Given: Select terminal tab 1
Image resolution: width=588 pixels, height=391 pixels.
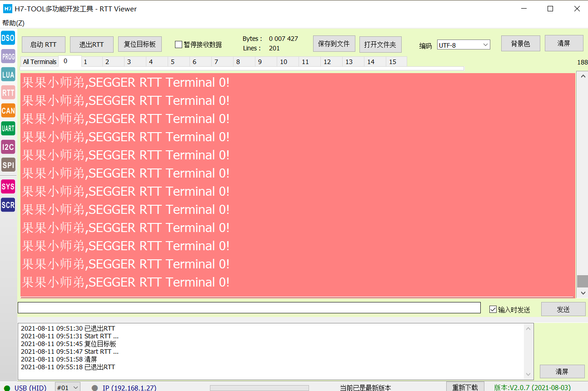Looking at the screenshot, I should [92, 62].
